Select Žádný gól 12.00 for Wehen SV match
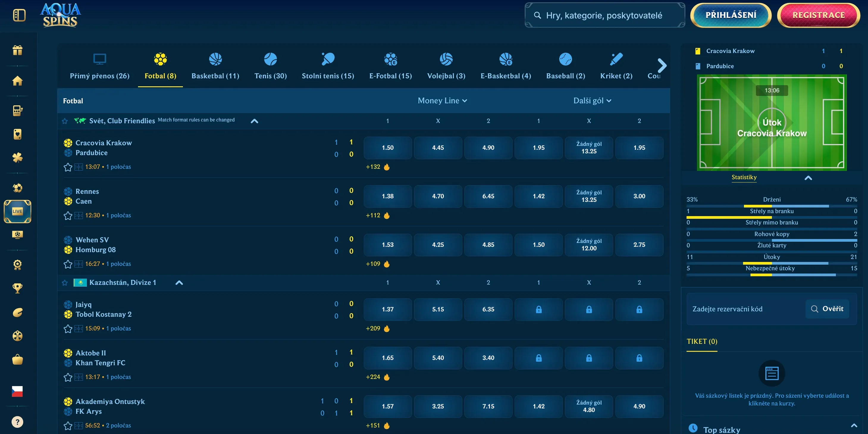 click(x=589, y=245)
